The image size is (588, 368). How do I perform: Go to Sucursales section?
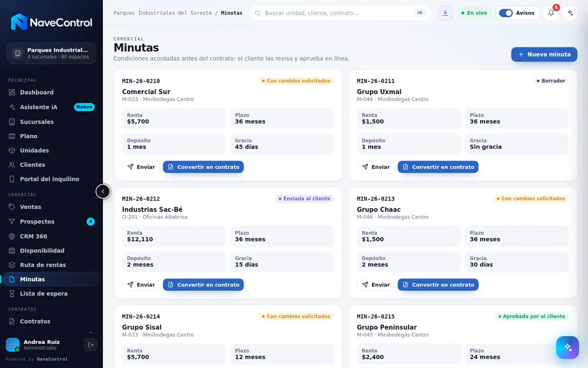[51, 122]
